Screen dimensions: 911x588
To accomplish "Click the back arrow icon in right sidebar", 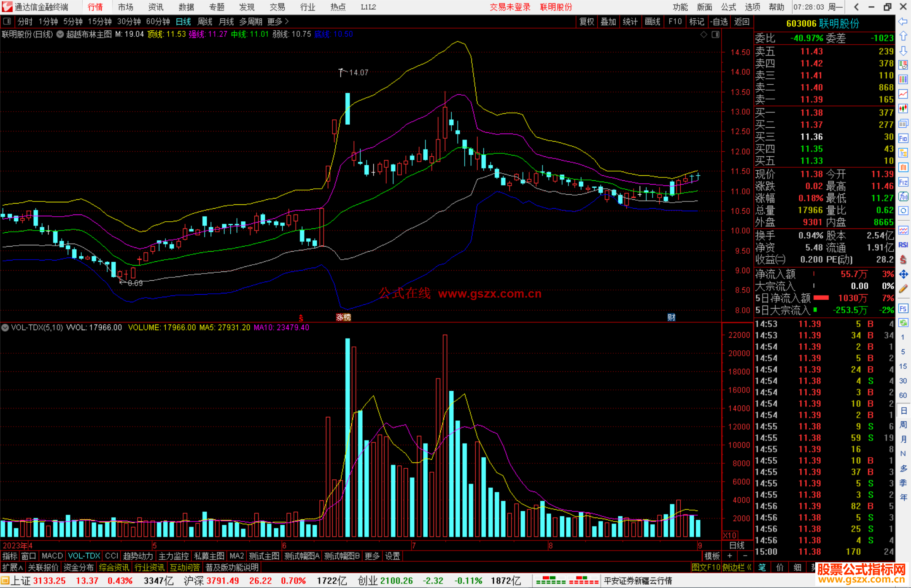I will tap(903, 21).
